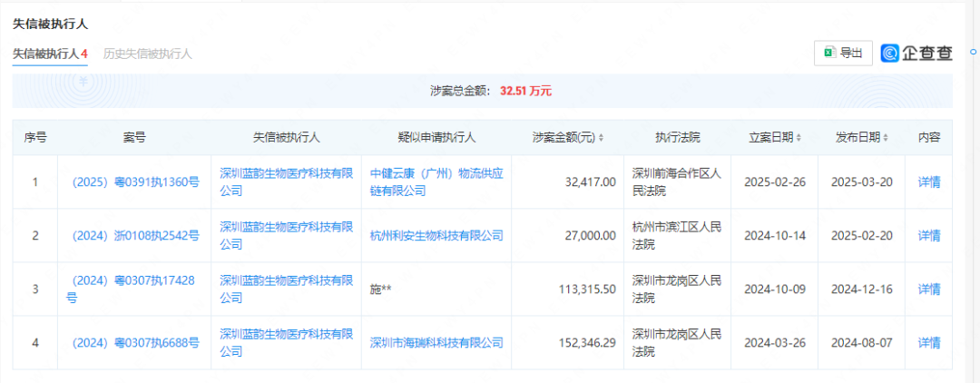Open 深圳蓝韵生物医疗科技有限公司 in row 1
The image size is (980, 383).
point(286,182)
